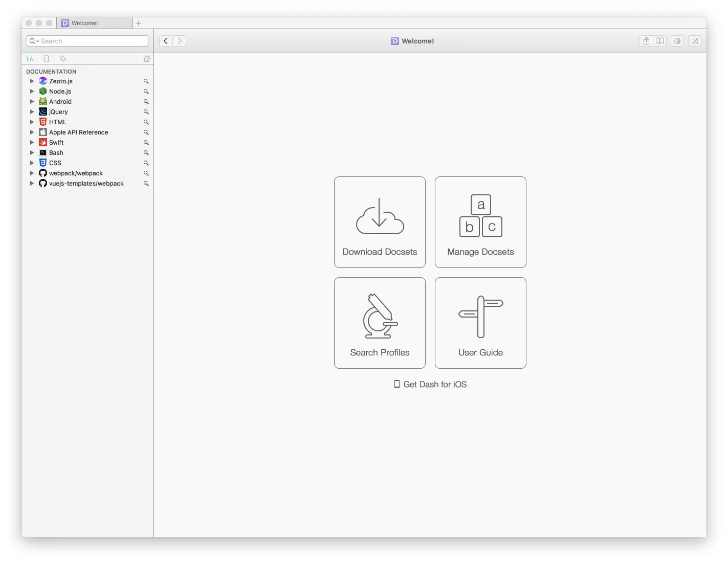Image resolution: width=728 pixels, height=563 pixels.
Task: Click the Node.js hexagon icon
Action: click(43, 91)
